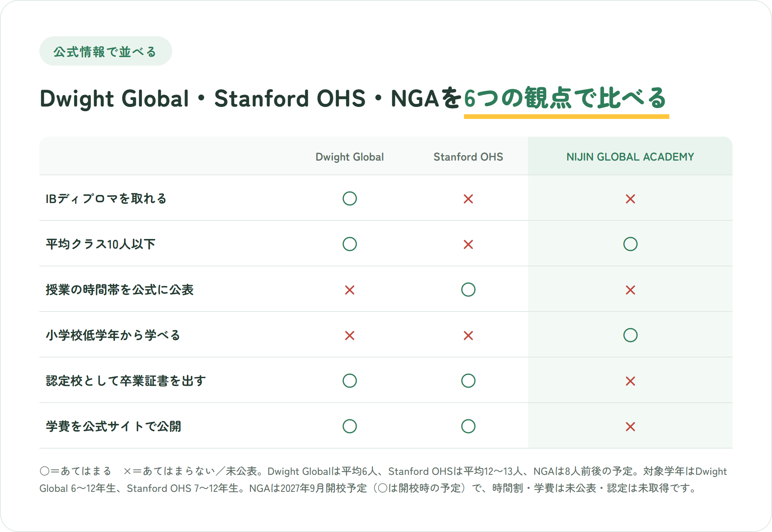Click NIJIN circle in 平均クラス10人以下 row
The height and width of the screenshot is (532, 772).
coord(630,244)
